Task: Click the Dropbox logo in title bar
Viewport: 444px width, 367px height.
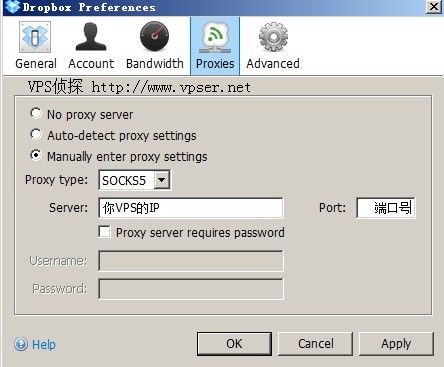Action: (13, 7)
